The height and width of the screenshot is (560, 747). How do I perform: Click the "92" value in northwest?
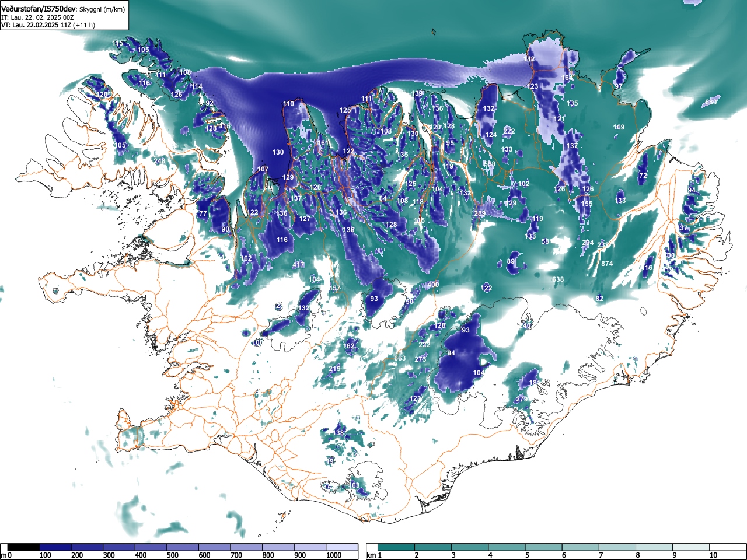210,104
